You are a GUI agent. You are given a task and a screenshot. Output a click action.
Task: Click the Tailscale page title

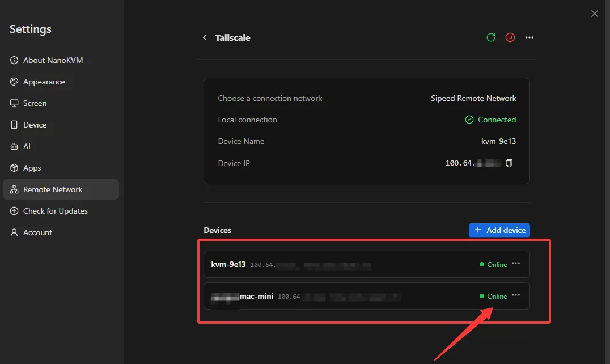click(x=232, y=38)
